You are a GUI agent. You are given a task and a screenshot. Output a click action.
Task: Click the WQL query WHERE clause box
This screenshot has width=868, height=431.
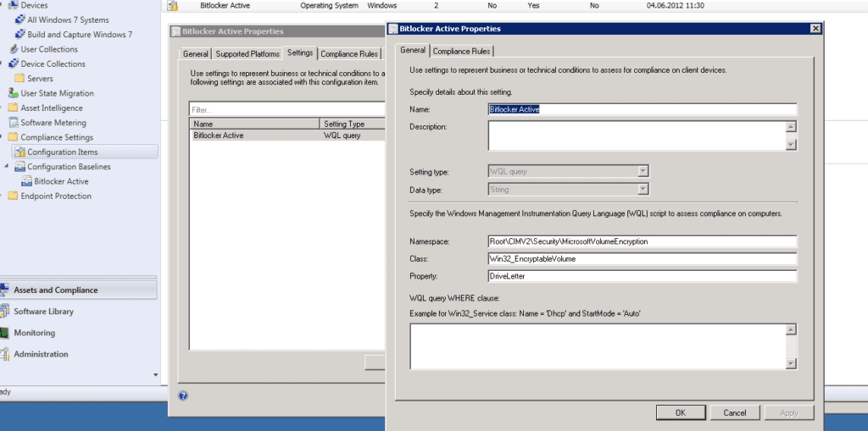(x=598, y=346)
